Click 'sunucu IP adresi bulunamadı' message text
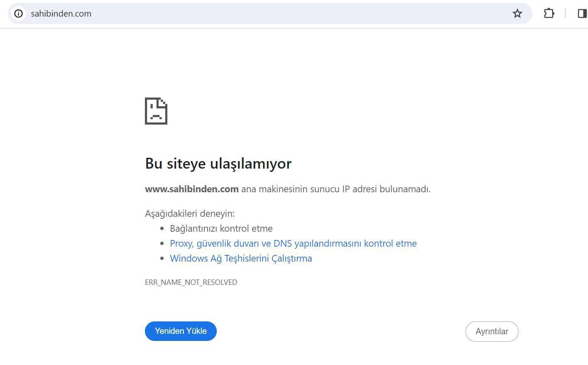588x365 pixels. coord(370,189)
